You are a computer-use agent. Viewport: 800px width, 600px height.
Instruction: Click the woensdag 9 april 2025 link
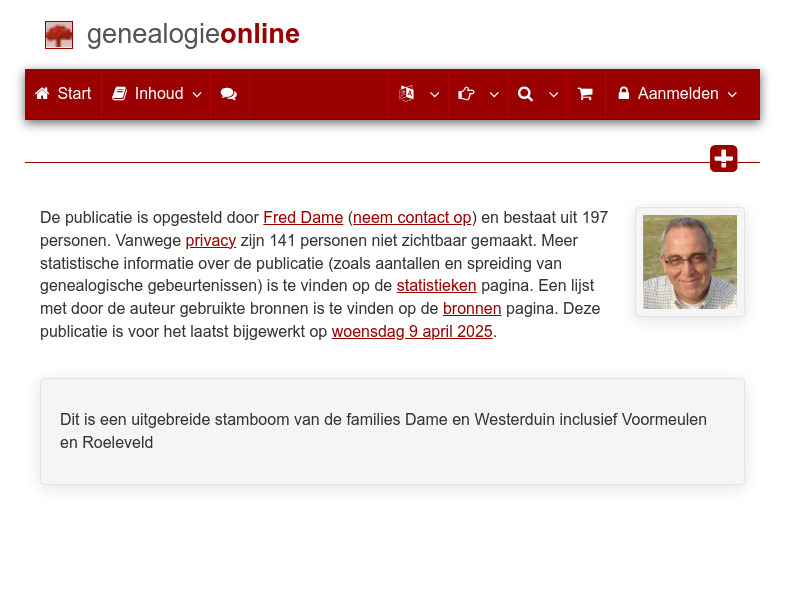coord(412,331)
